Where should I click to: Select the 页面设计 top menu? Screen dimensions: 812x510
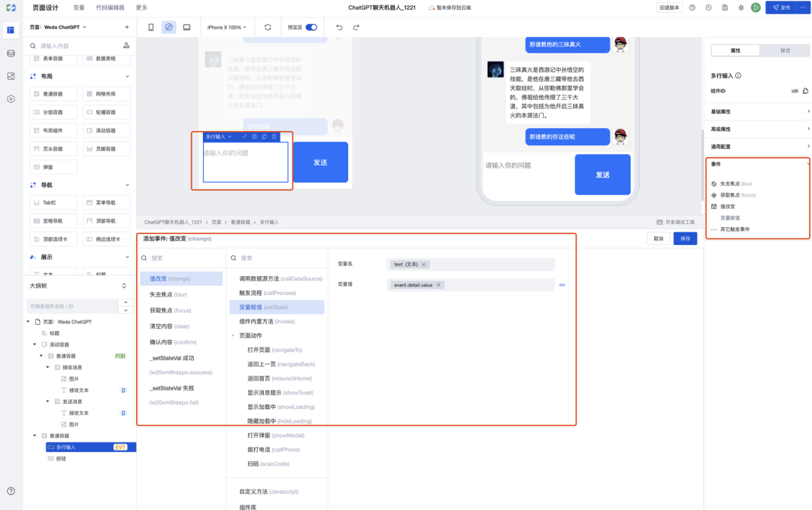pos(46,8)
